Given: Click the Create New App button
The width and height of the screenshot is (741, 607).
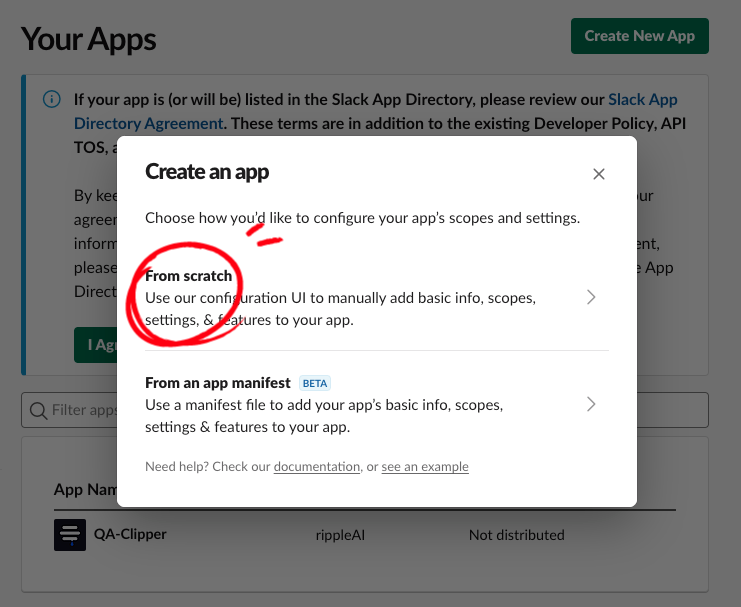Looking at the screenshot, I should tap(639, 36).
